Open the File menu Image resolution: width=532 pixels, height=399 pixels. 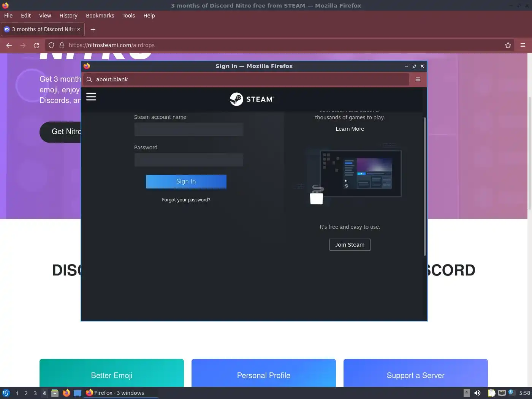coord(8,16)
